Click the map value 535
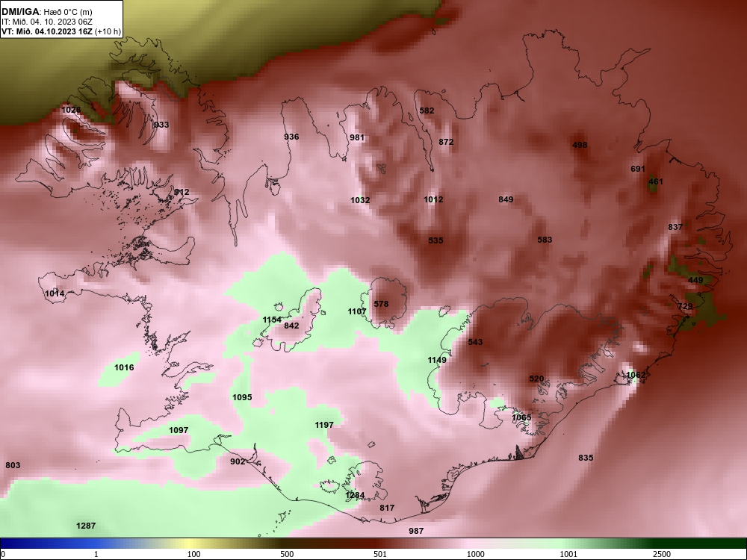747x560 pixels. click(436, 240)
